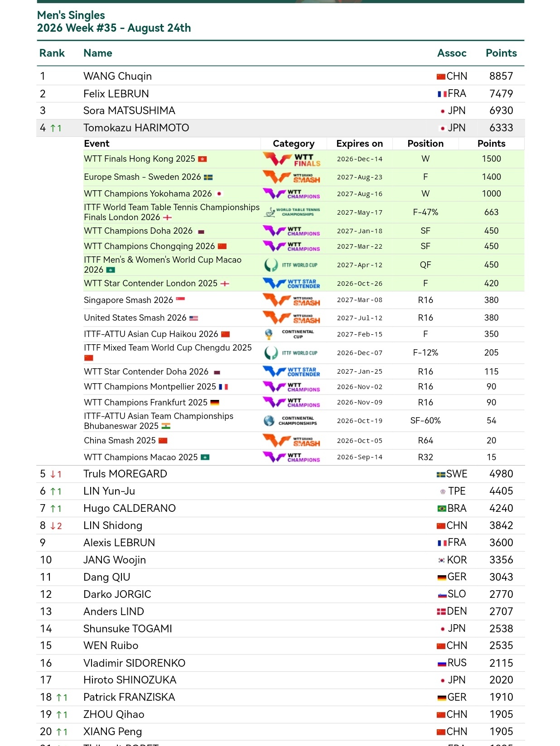
Task: Expand WANG Chuqin's ranking details
Action: 280,76
